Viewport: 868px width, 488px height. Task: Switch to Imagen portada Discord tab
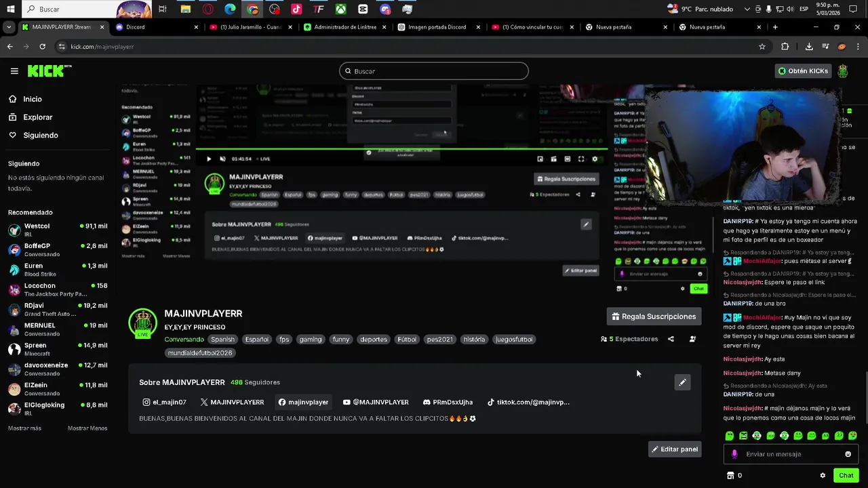coord(437,27)
